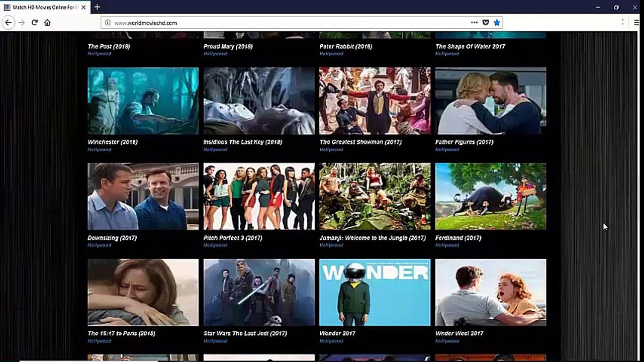Open the Winchester movie thumbnail
Screen dimensions: 644x362
(x=143, y=101)
